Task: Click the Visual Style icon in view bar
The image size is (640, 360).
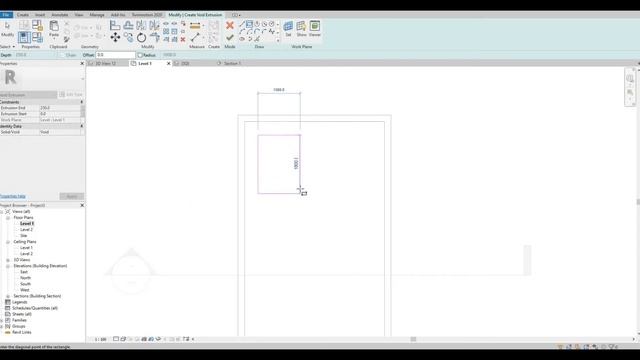Action: coord(123,339)
